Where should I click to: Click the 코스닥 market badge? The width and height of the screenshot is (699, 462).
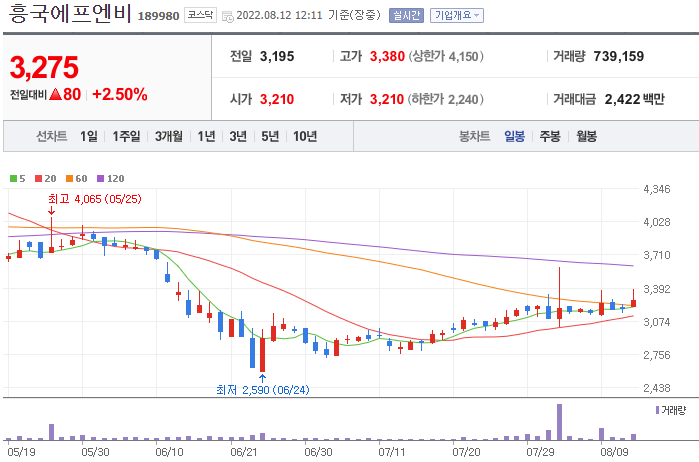tap(200, 15)
